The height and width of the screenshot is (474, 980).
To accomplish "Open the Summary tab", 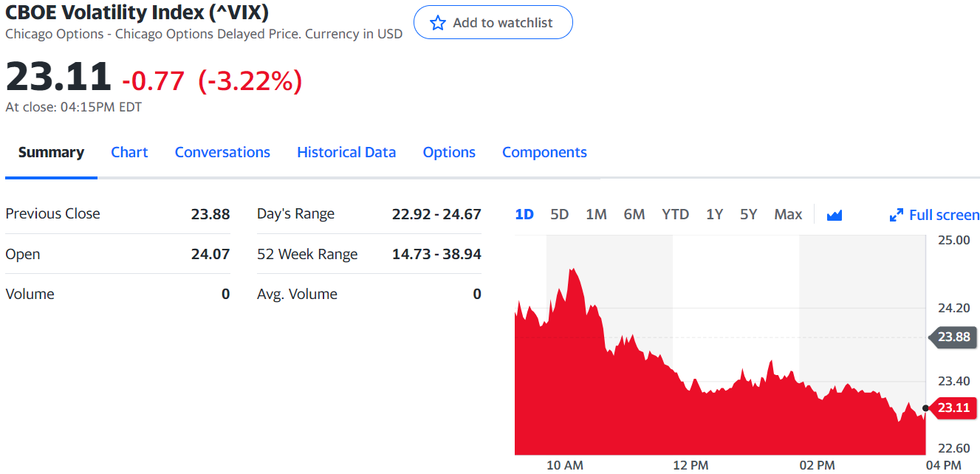I will point(51,153).
